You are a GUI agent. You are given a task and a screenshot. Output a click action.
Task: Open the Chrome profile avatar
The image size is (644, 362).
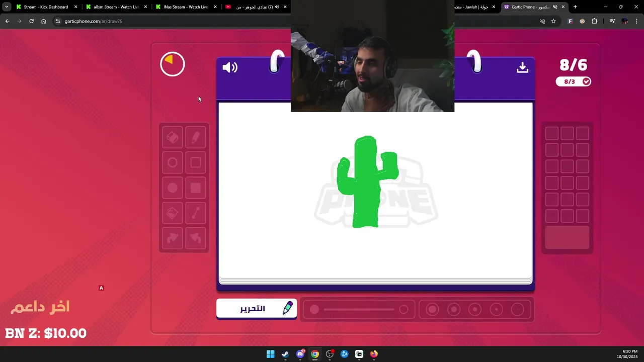point(624,21)
